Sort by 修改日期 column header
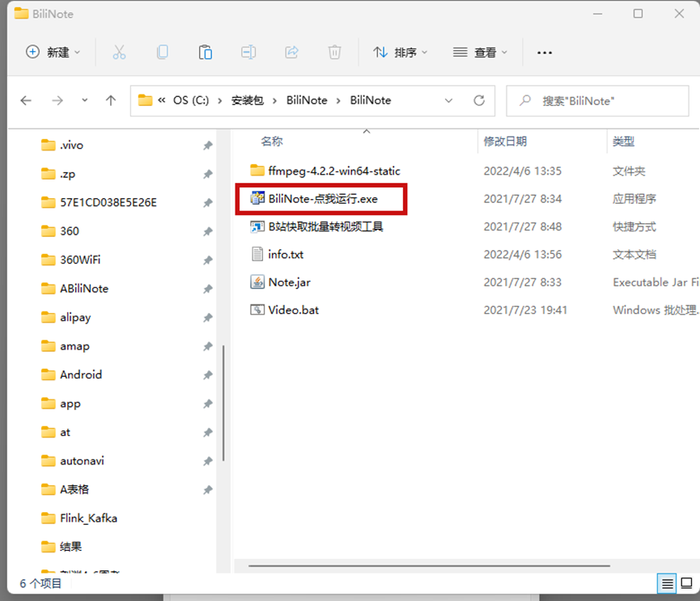The height and width of the screenshot is (601, 700). click(505, 142)
